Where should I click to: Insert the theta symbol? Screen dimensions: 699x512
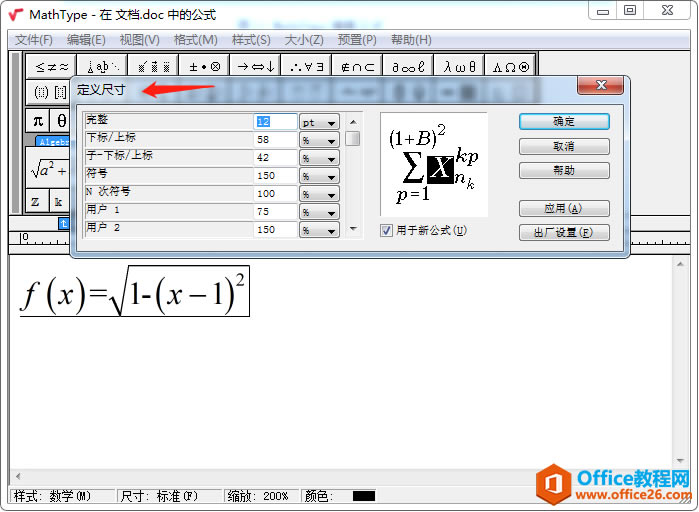coord(61,120)
